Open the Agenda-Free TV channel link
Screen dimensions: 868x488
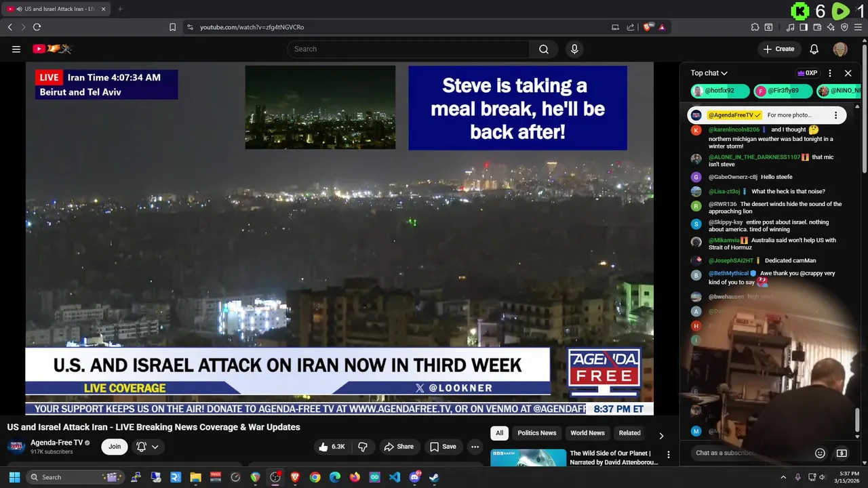(56, 443)
